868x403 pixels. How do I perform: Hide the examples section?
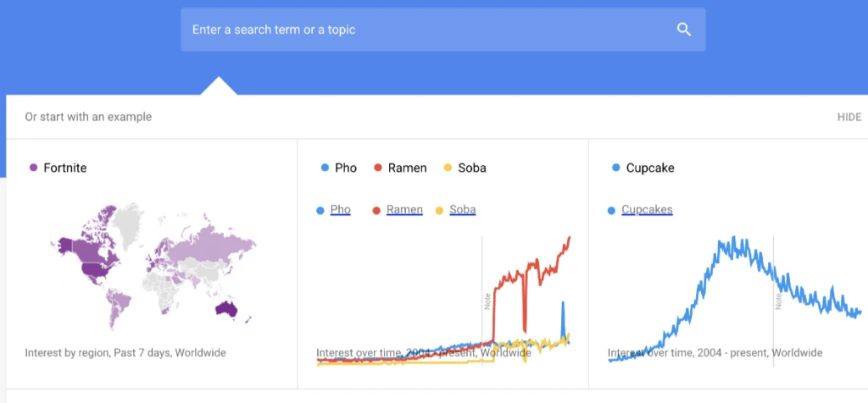849,117
